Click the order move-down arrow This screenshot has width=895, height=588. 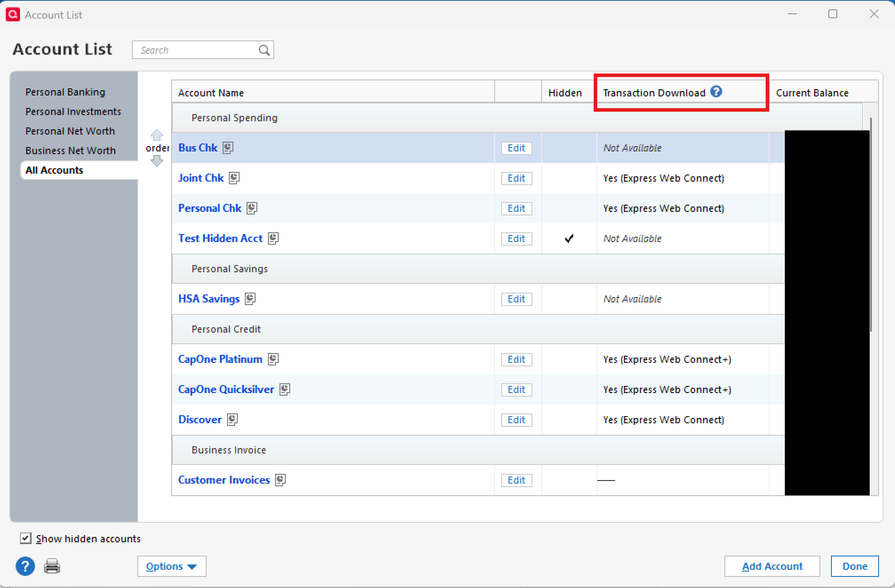point(156,161)
